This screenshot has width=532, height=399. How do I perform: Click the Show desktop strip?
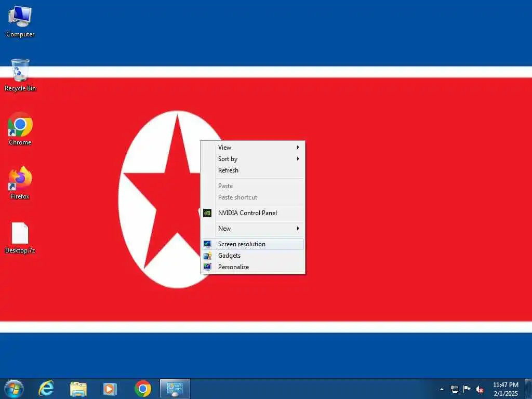tap(528, 389)
